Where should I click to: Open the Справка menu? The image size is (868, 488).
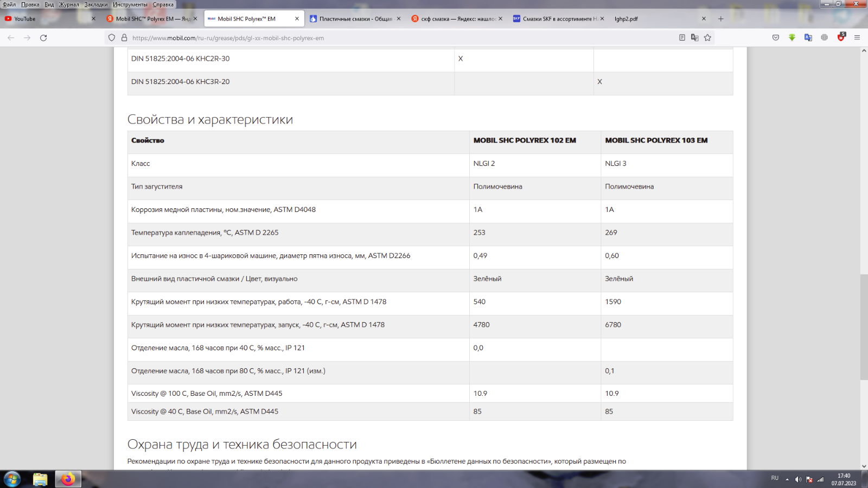click(163, 4)
